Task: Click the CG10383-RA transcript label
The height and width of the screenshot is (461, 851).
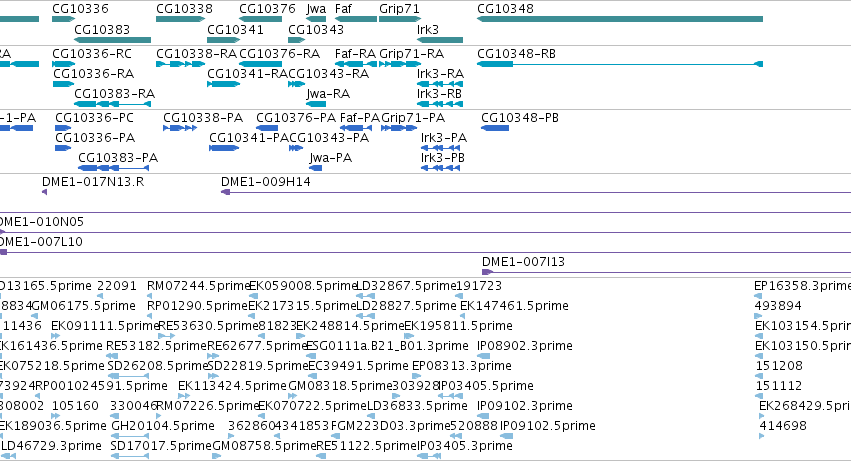Action: tap(115, 94)
